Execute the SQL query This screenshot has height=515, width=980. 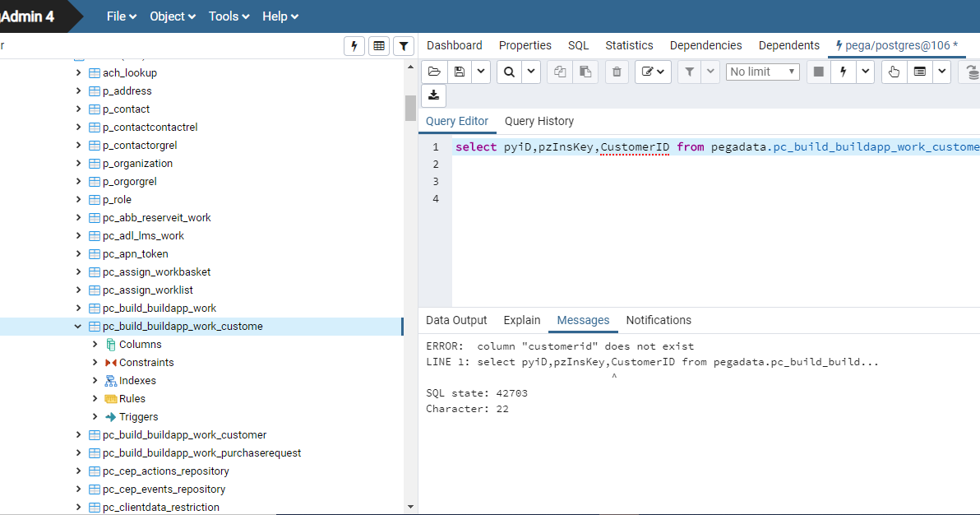[x=842, y=72]
